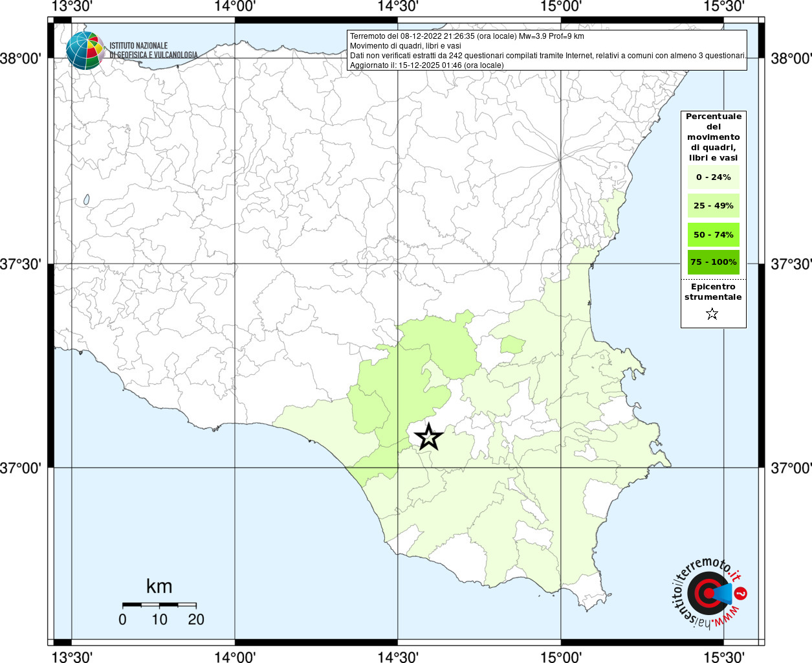Viewport: 812px width, 663px height.
Task: Select the 50 - 74% legend swatch
Action: pos(713,234)
